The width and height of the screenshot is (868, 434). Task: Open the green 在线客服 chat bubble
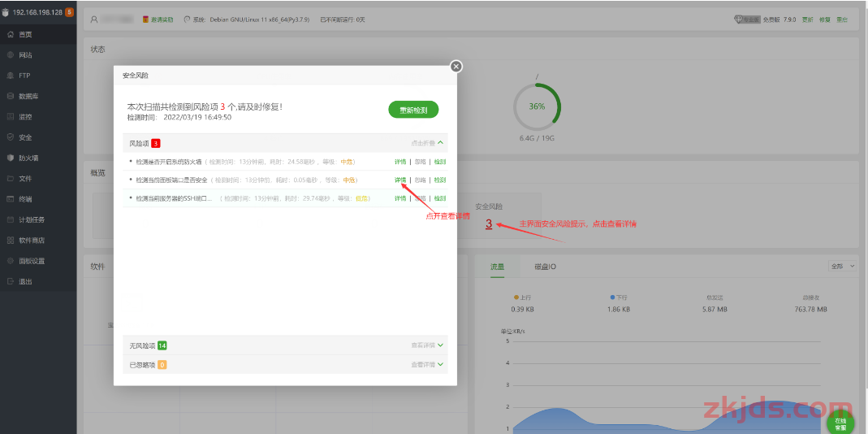840,423
